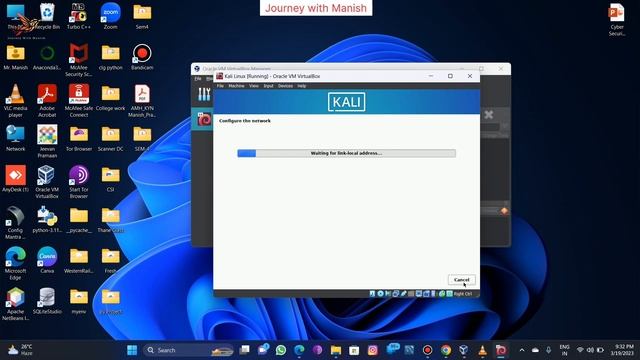
Task: Open Start Tor Browser desktop shortcut
Action: pos(79,182)
